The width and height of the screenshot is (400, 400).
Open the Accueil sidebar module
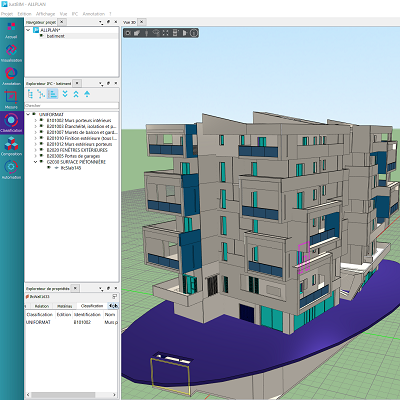click(x=11, y=30)
